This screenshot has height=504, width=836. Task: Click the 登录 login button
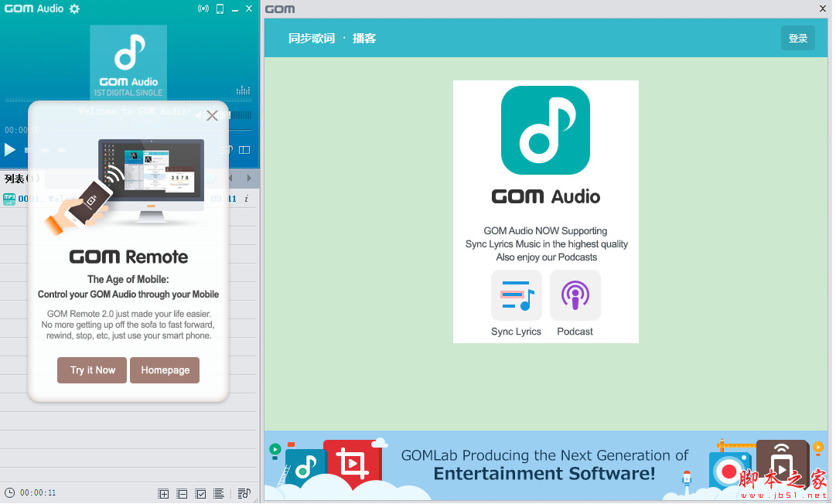pyautogui.click(x=797, y=39)
